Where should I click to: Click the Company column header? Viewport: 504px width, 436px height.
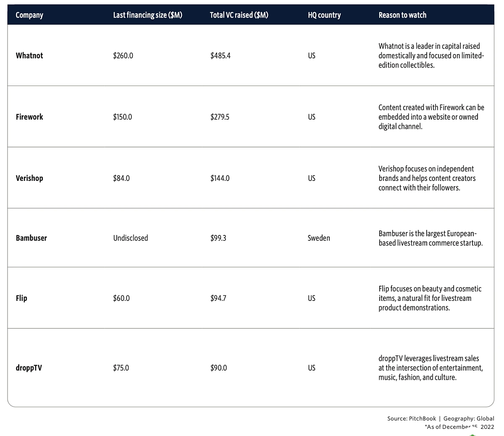pos(29,15)
